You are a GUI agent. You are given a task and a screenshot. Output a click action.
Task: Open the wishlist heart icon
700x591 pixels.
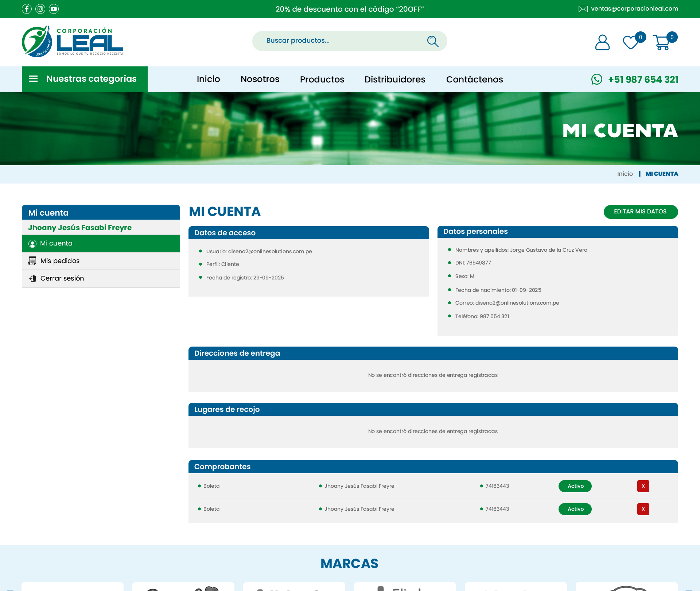631,42
